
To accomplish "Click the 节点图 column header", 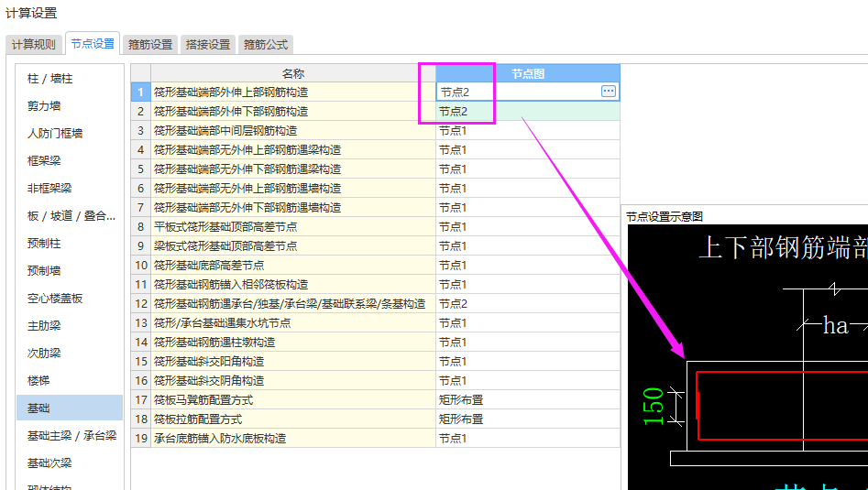I will click(x=528, y=73).
